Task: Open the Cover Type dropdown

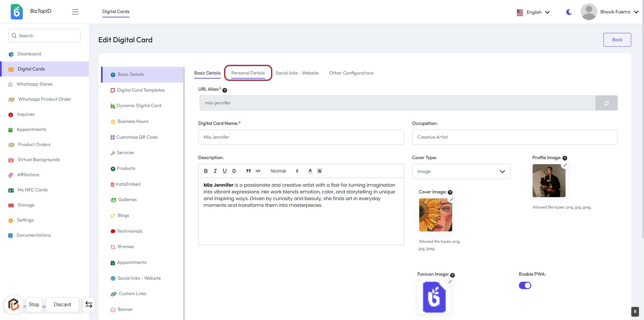Action: tap(461, 171)
